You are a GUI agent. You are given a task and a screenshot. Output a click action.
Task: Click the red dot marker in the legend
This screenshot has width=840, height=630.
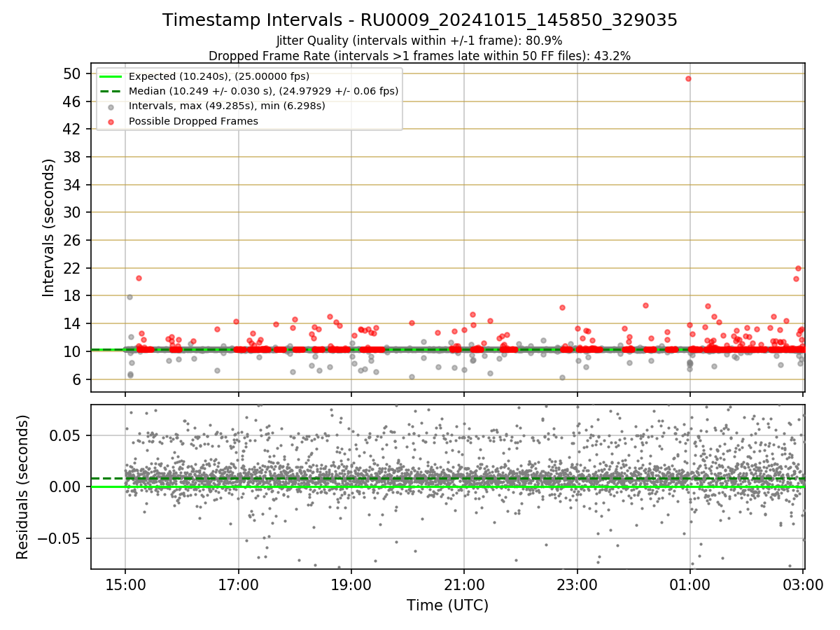click(112, 121)
